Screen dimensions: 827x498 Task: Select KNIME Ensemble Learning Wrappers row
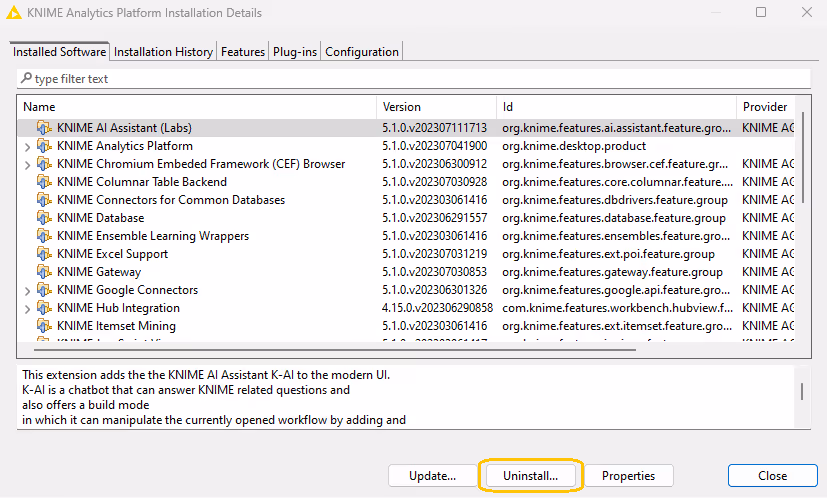406,235
